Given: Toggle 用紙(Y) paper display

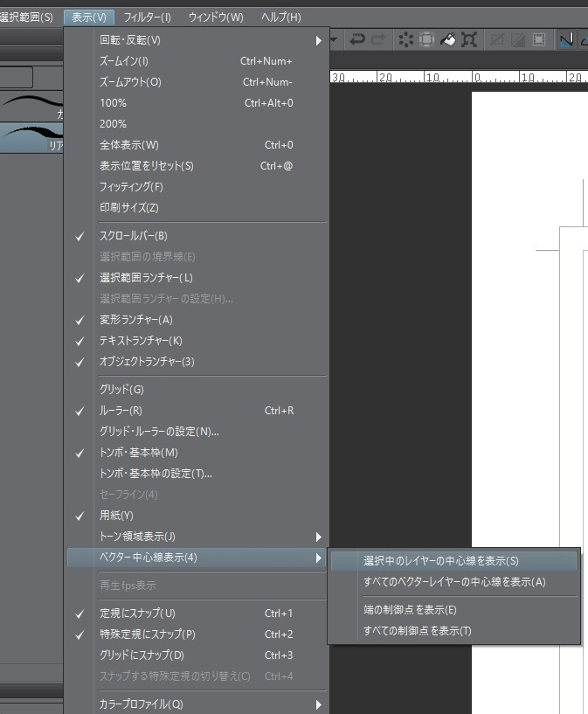Looking at the screenshot, I should pos(197,516).
